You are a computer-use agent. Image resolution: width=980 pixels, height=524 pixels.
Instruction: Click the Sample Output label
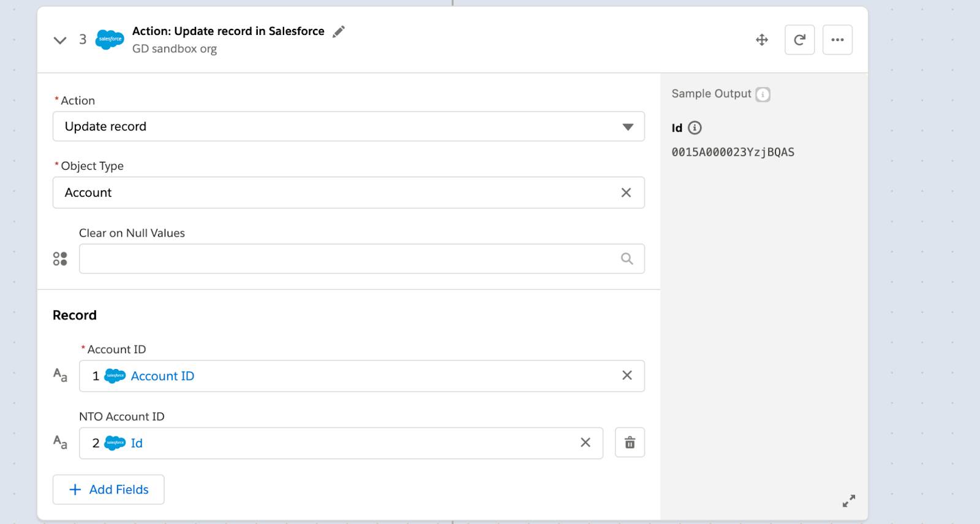click(x=711, y=94)
